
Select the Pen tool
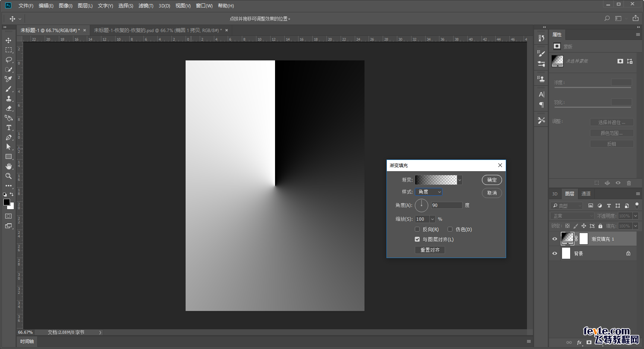pyautogui.click(x=9, y=137)
